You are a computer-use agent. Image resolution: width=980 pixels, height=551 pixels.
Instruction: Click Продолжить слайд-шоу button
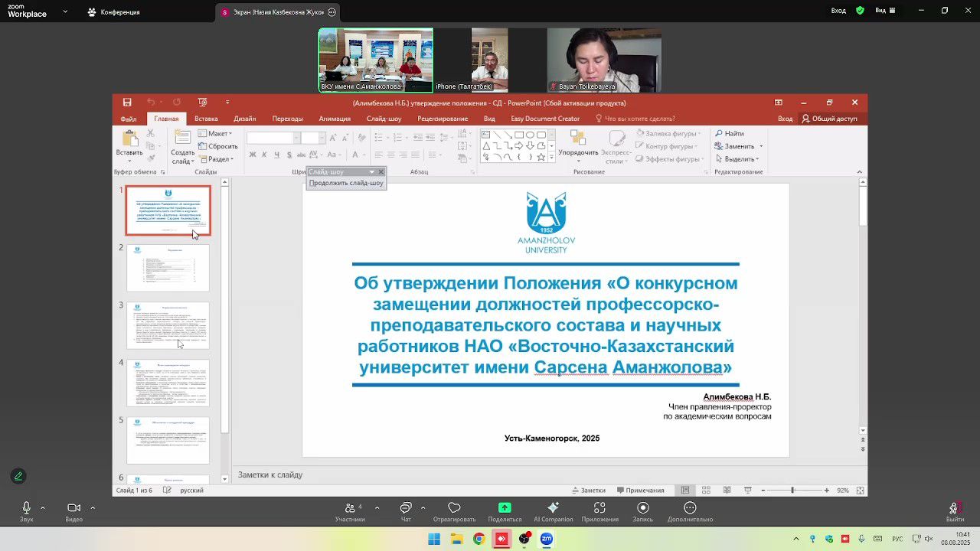coord(346,183)
